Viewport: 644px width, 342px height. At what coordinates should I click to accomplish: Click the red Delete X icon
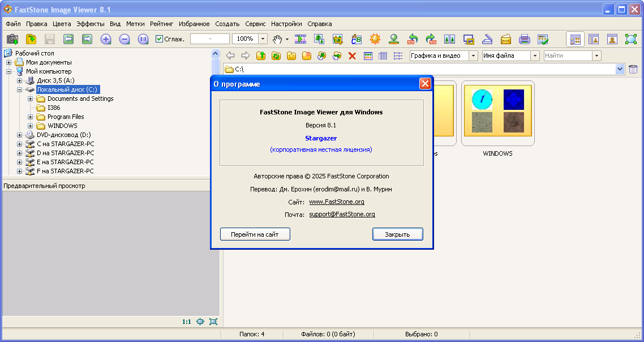(x=352, y=55)
